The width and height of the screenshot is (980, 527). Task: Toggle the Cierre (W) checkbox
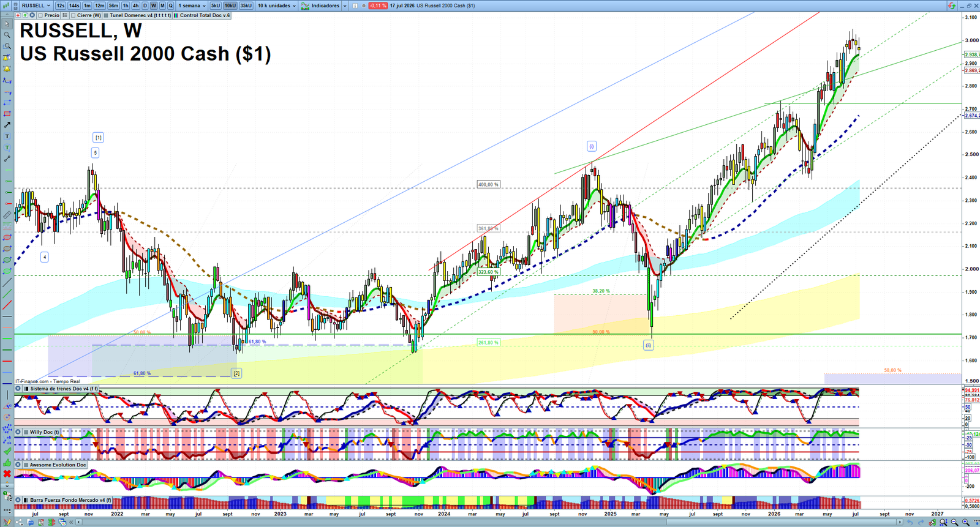73,15
